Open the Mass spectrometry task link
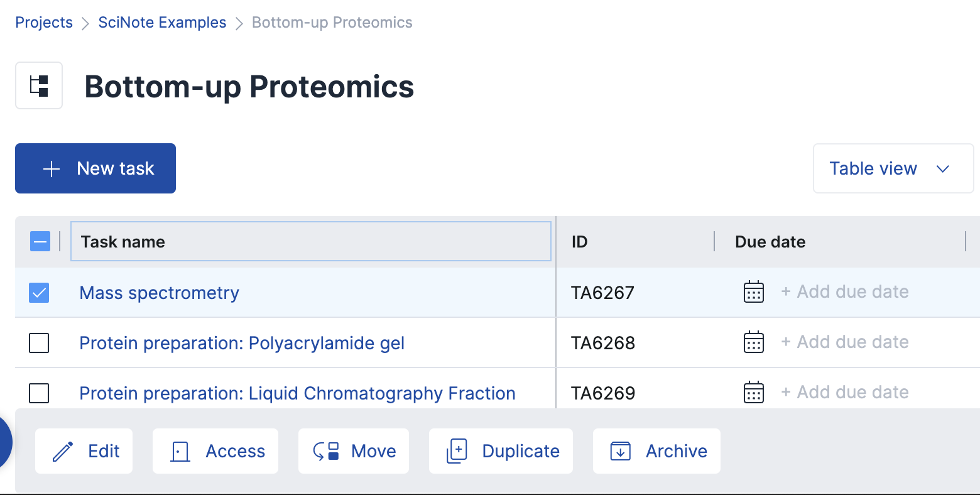The width and height of the screenshot is (980, 495). coord(159,293)
